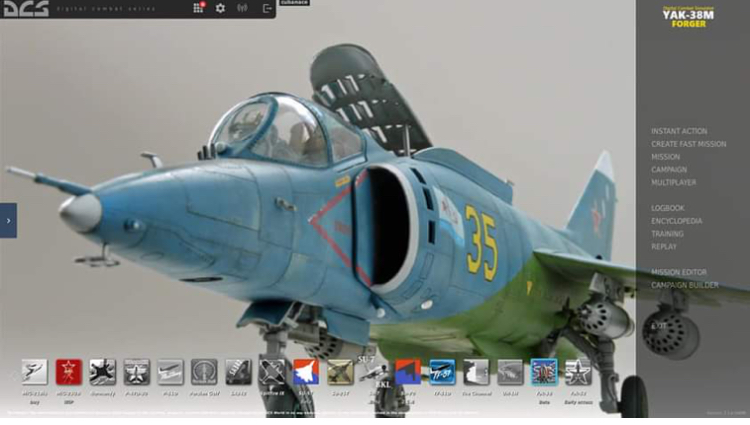Open the settings gear in top bar
Image resolution: width=750 pixels, height=425 pixels.
pyautogui.click(x=220, y=8)
